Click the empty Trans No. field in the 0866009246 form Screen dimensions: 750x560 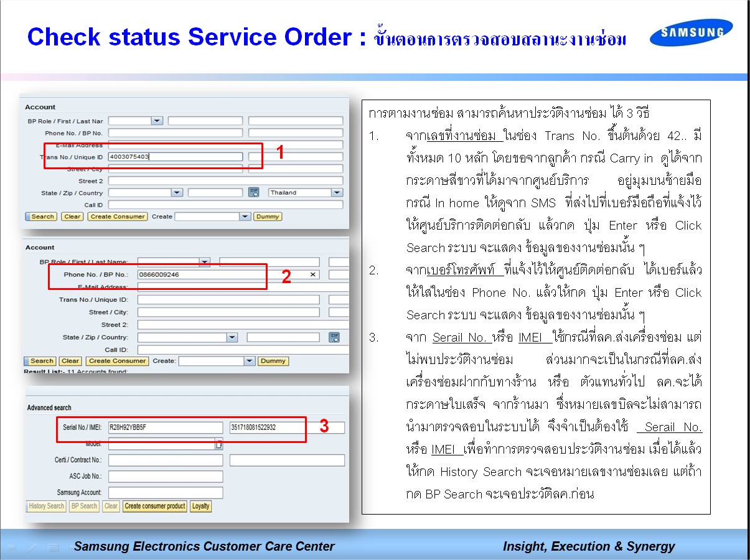(x=228, y=300)
